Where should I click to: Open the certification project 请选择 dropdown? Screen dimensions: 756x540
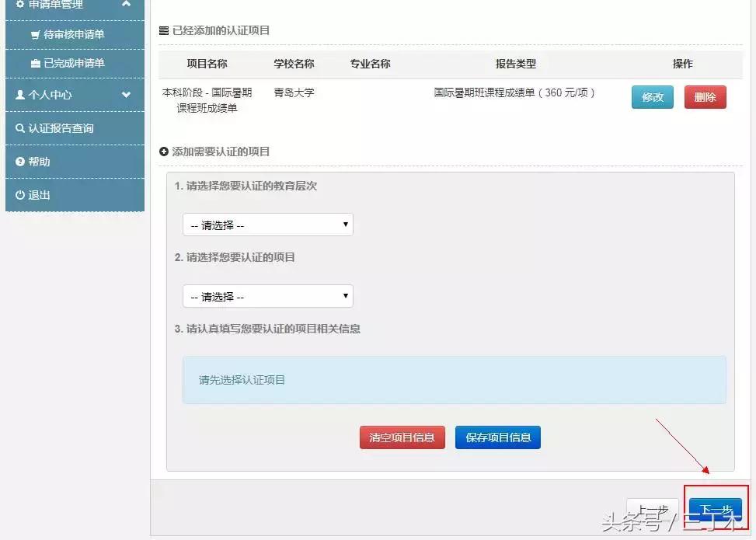tap(267, 296)
